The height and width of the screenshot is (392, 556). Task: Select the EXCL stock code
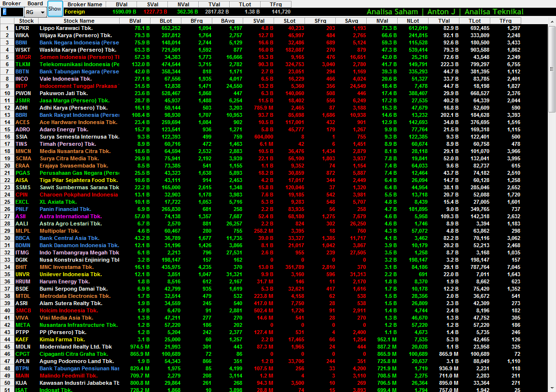tap(22, 202)
